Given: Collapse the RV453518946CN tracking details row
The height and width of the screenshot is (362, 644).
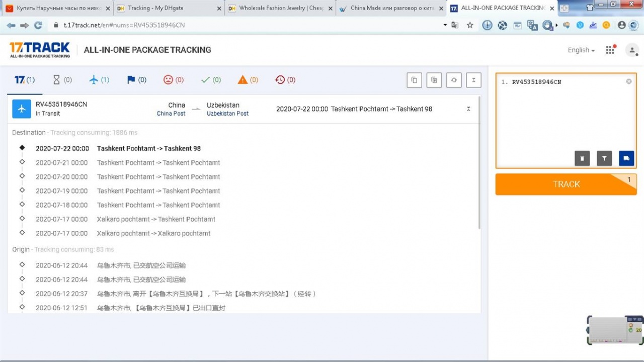Looking at the screenshot, I should [468, 109].
